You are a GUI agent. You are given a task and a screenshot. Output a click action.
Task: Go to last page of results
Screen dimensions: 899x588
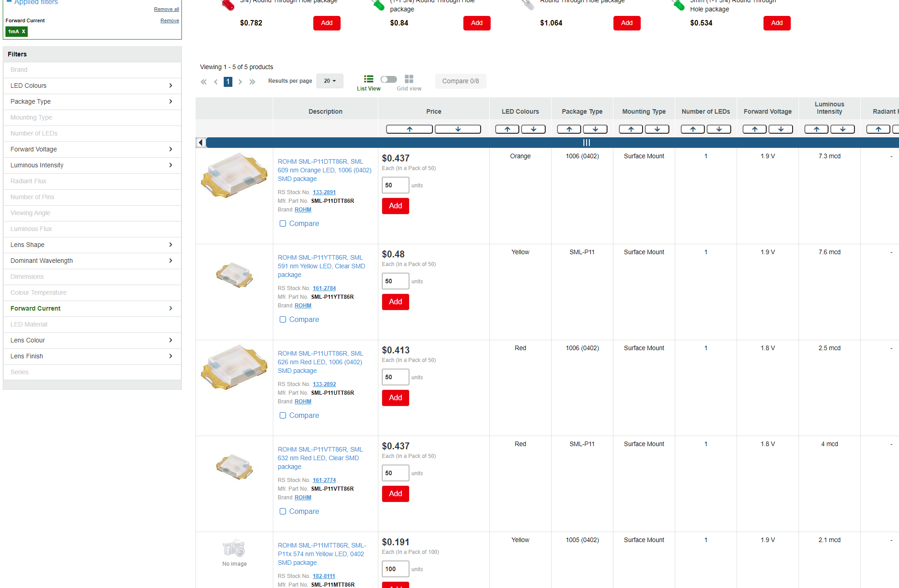click(252, 82)
